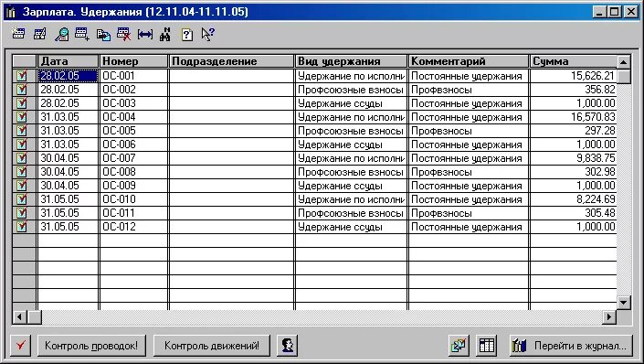Click the Контроль движений! button
644x364 pixels.
(212, 345)
